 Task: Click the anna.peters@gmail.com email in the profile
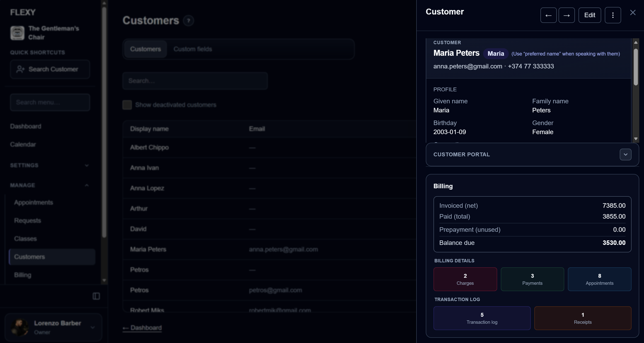467,66
